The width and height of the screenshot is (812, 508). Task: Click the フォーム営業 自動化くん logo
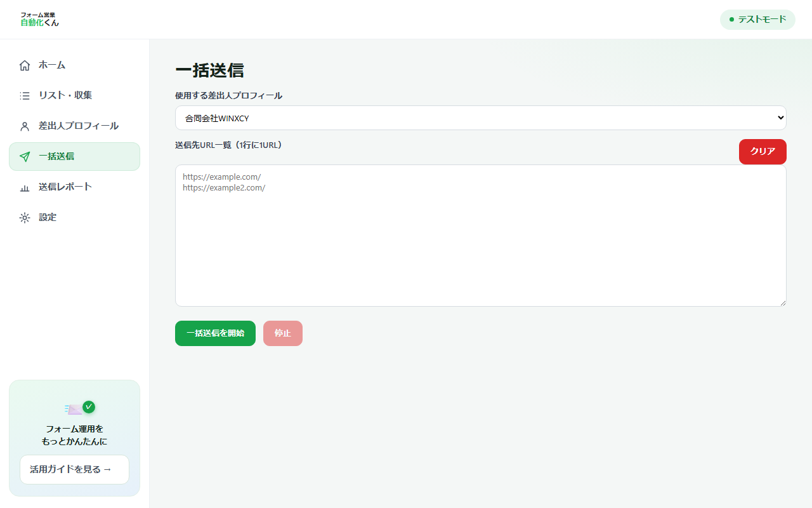coord(39,19)
